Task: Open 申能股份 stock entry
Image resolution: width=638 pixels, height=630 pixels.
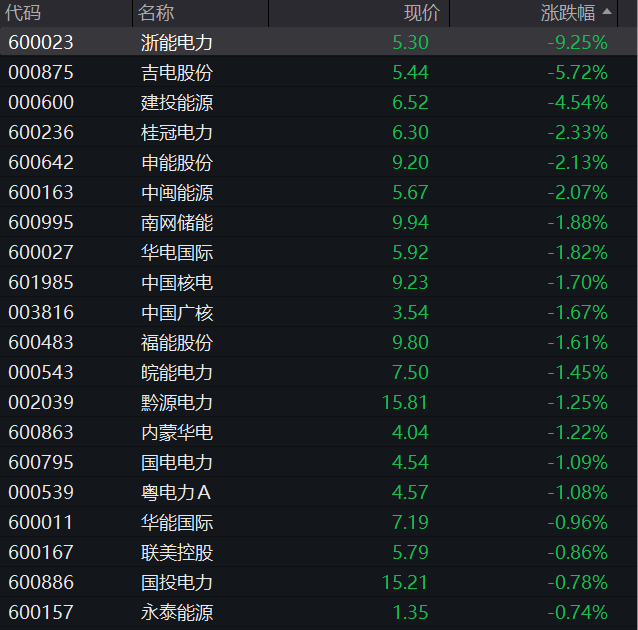Action: (177, 162)
